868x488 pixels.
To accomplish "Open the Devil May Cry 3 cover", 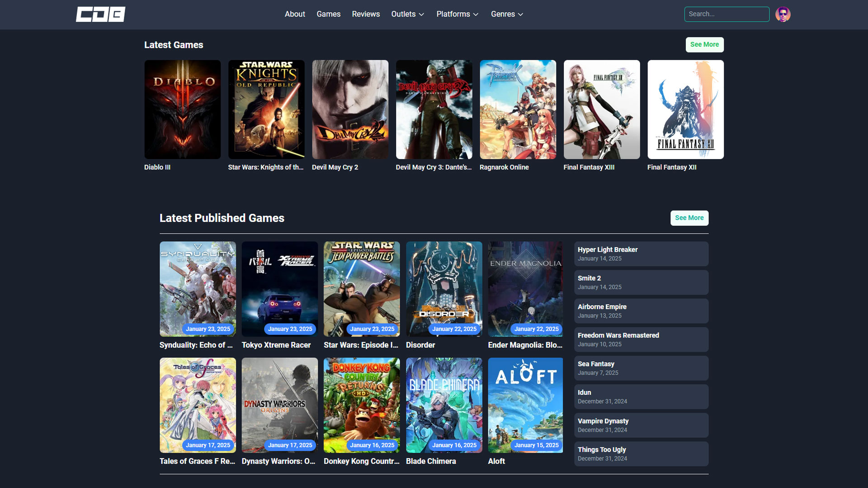I will pos(434,109).
